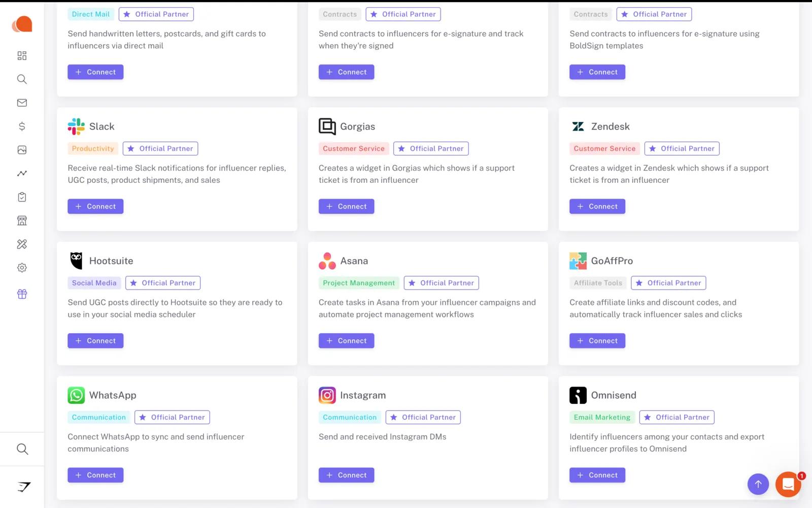Select the Customer Service tag on Gorgias
The height and width of the screenshot is (508, 812).
[354, 148]
